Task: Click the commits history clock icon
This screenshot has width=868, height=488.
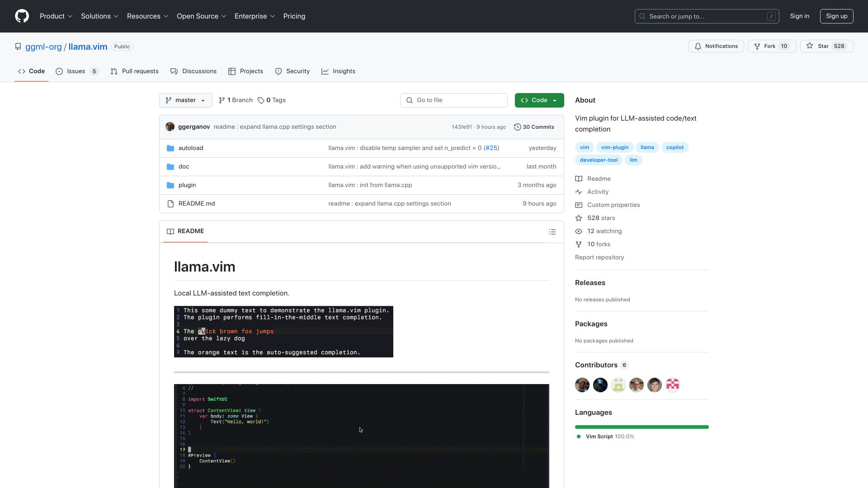Action: pos(517,127)
